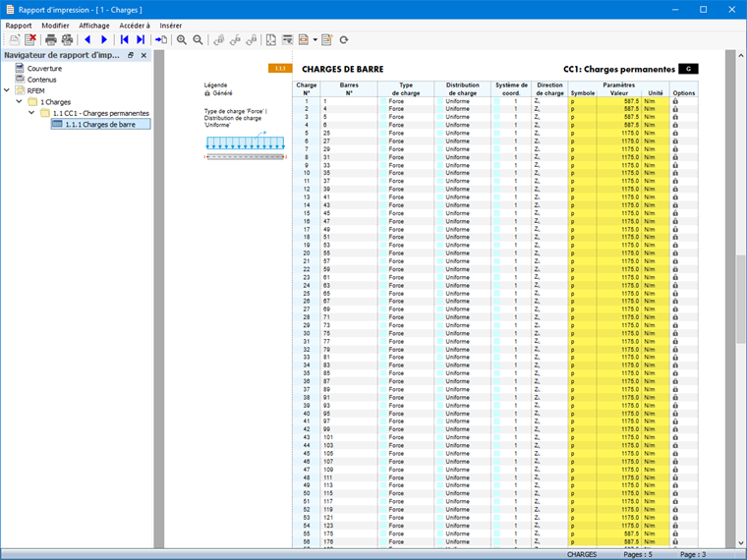
Task: Click the zoom out magnifier
Action: coord(198,39)
